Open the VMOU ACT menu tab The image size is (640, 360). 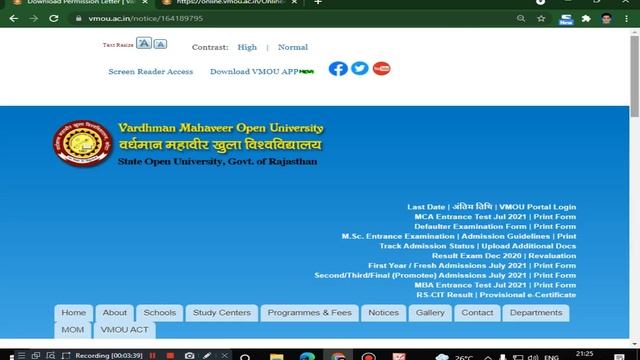pyautogui.click(x=124, y=330)
